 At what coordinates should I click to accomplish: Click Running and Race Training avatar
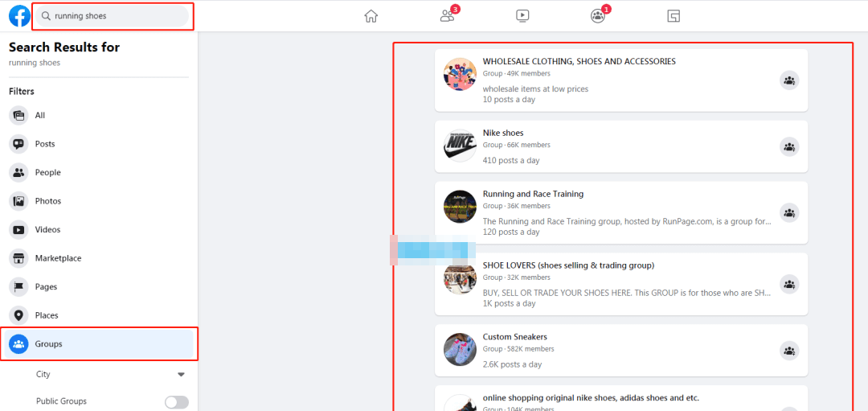coord(460,207)
